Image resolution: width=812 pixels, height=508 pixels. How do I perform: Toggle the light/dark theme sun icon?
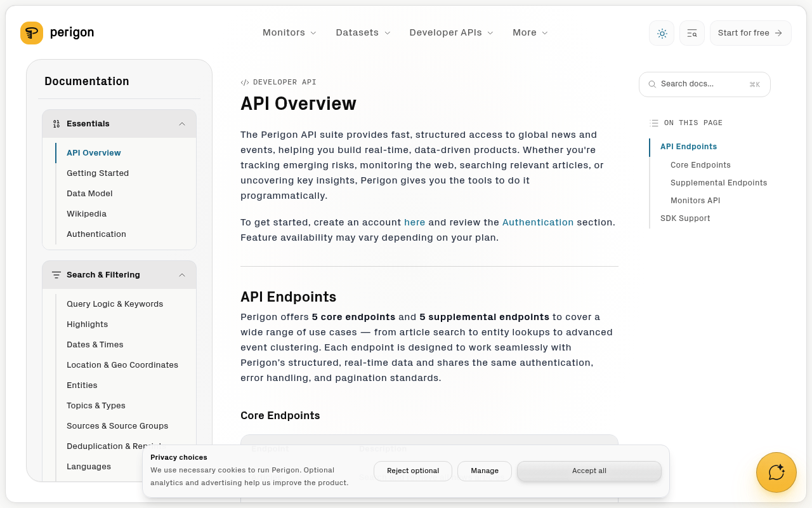pos(662,33)
